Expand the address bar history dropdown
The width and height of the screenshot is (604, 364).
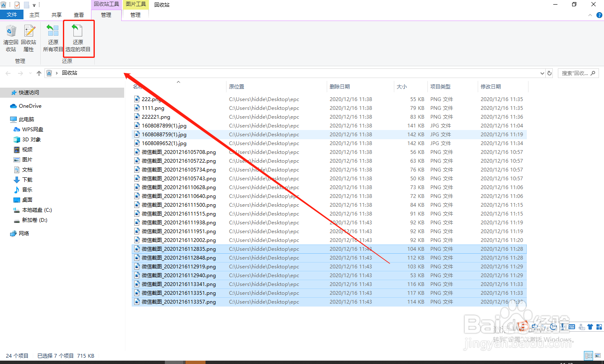coord(542,73)
